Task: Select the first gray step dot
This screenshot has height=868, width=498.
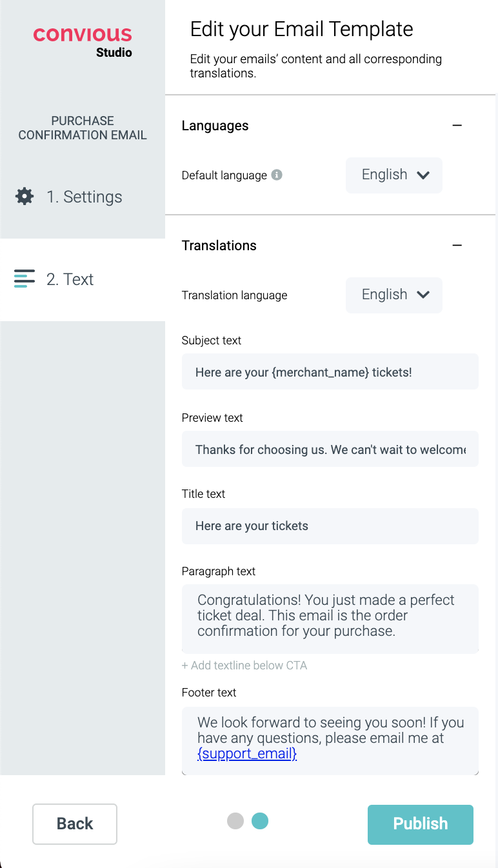Action: pyautogui.click(x=235, y=821)
